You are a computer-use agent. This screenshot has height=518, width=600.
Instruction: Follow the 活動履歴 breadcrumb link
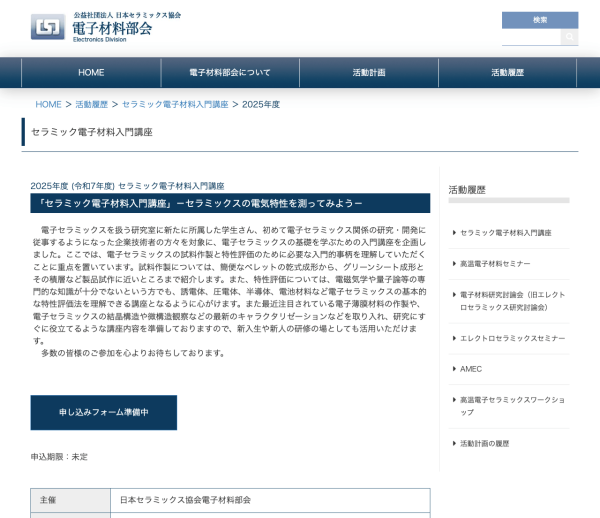point(91,104)
